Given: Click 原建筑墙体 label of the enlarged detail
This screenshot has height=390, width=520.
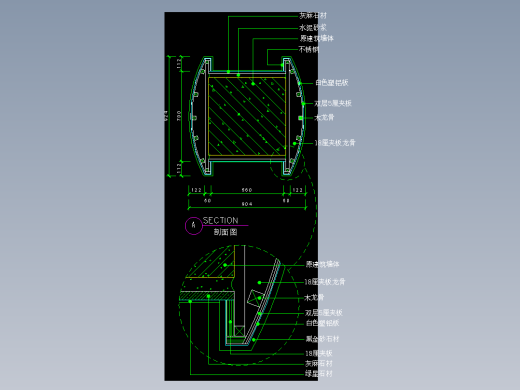Looking at the screenshot, I should pos(322,264).
